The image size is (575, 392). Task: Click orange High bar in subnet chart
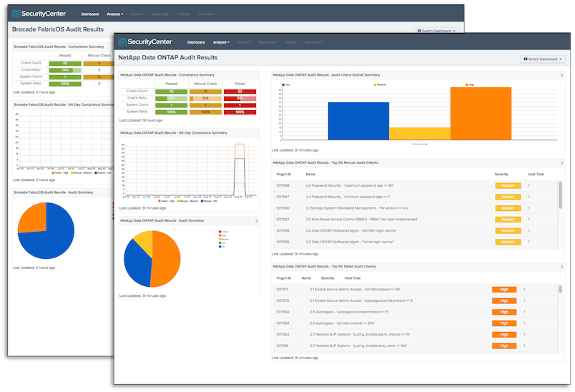tap(481, 113)
